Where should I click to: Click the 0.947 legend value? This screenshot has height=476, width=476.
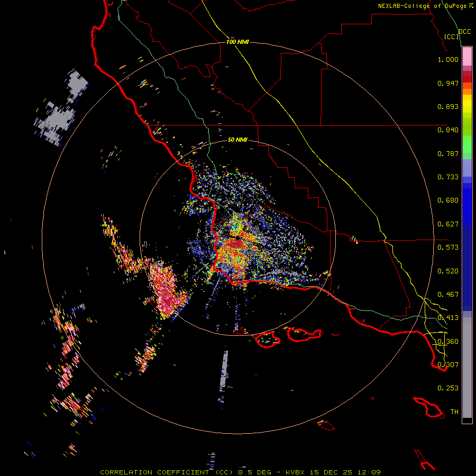coord(448,83)
